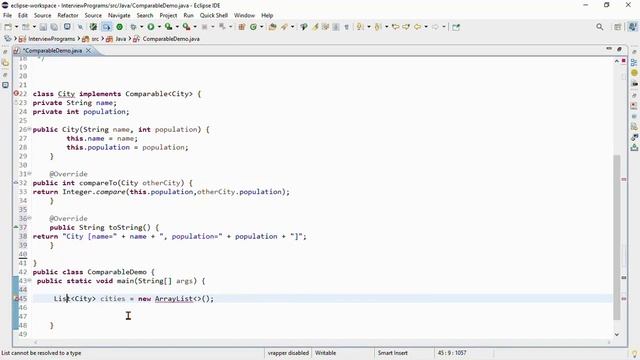640x360 pixels.
Task: Open the New file dropdown arrow
Action: (16, 27)
